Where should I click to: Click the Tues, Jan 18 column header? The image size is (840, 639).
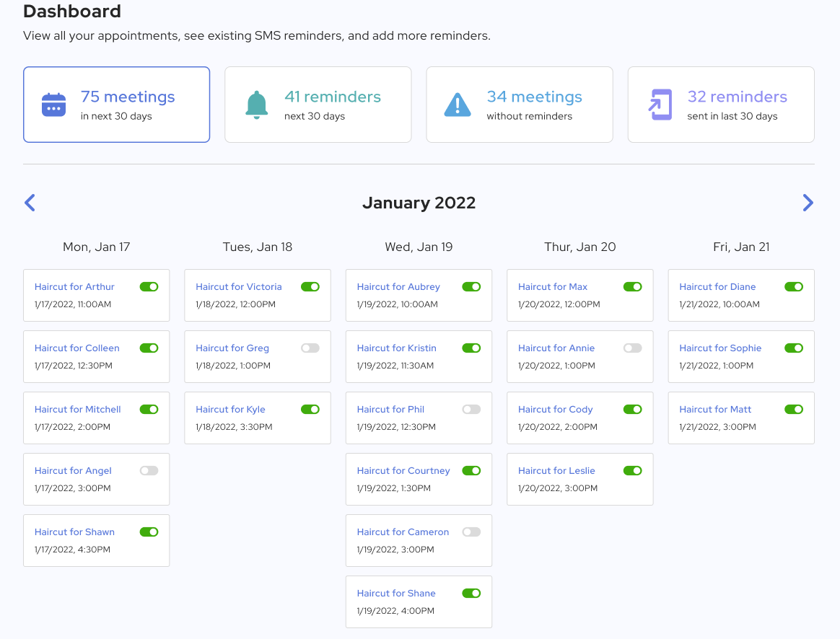coord(258,247)
